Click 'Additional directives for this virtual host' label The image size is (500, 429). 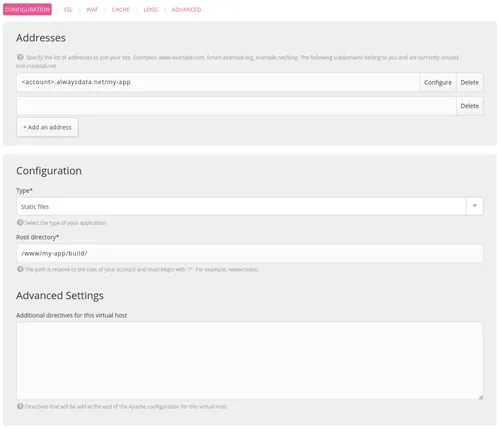[x=72, y=315]
